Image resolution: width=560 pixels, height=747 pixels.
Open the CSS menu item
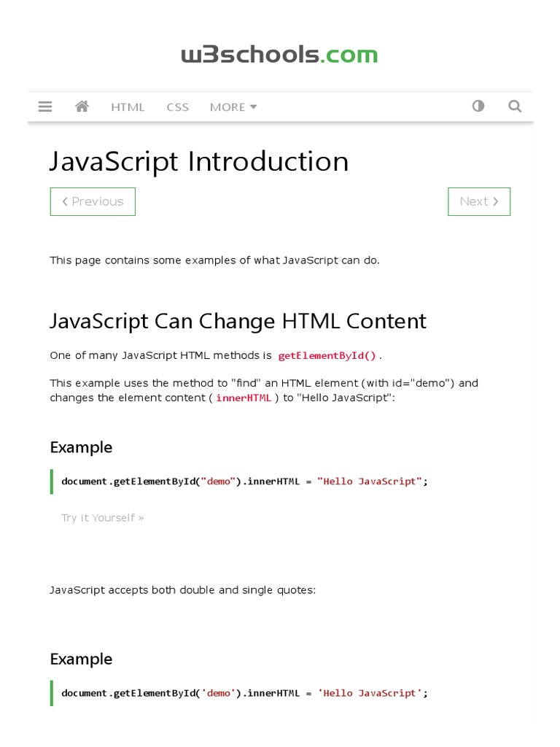[x=177, y=107]
